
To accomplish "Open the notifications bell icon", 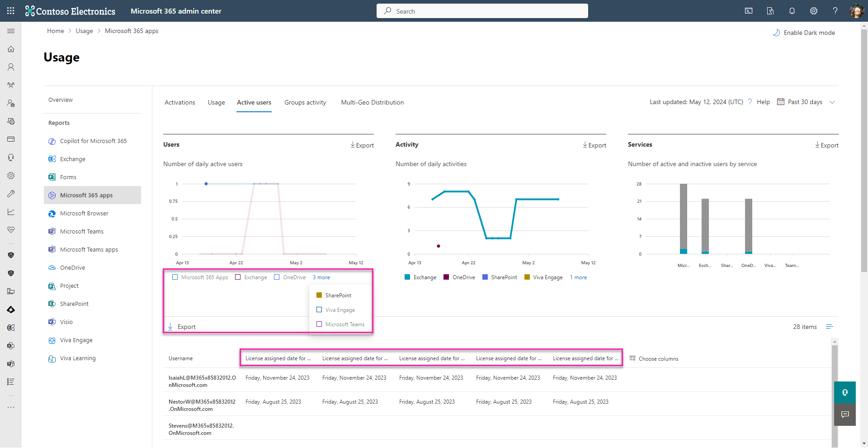I will 792,11.
